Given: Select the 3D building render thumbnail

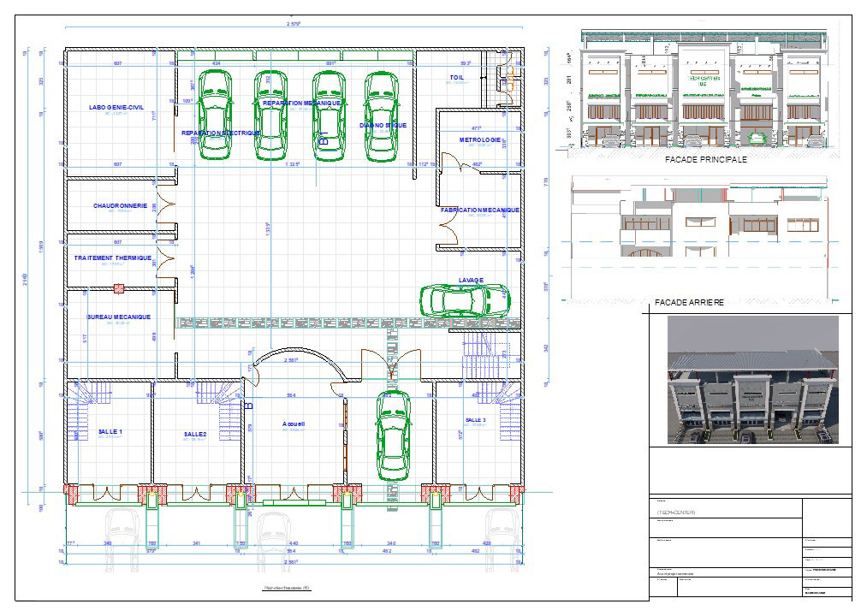Looking at the screenshot, I should (x=752, y=379).
